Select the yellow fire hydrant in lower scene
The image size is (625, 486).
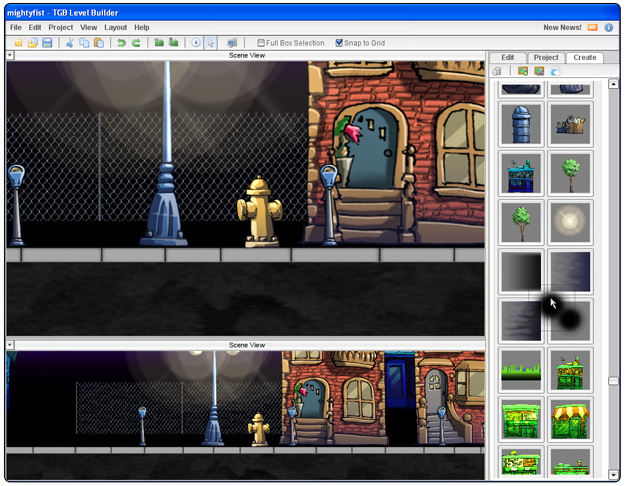pos(259,429)
